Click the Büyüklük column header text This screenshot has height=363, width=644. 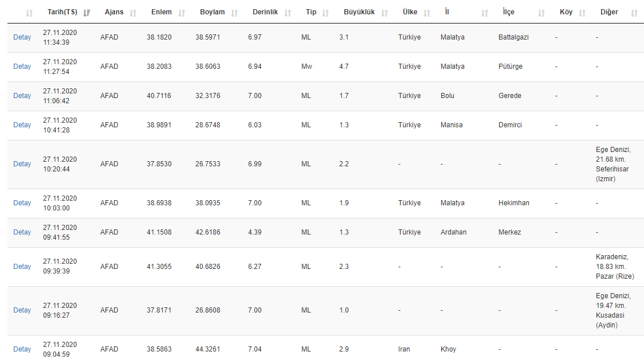click(359, 13)
